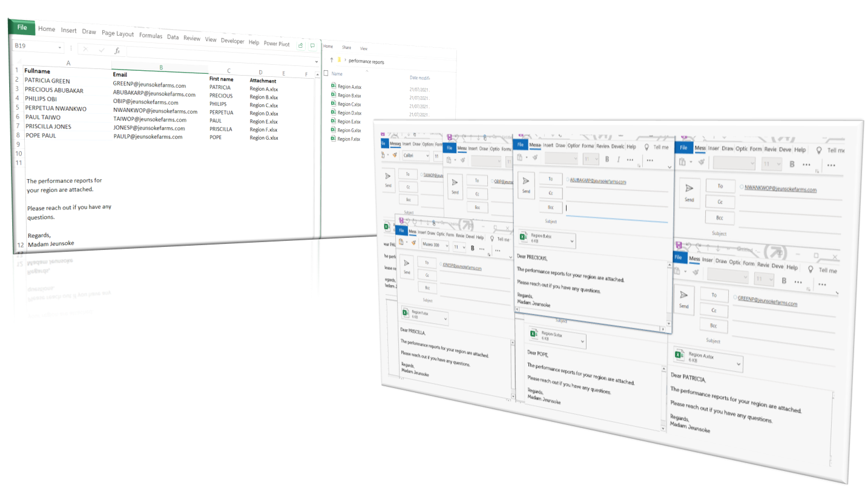Click the Paste icon in the ABUBAKARP email
The height and width of the screenshot is (486, 868).
(x=519, y=159)
